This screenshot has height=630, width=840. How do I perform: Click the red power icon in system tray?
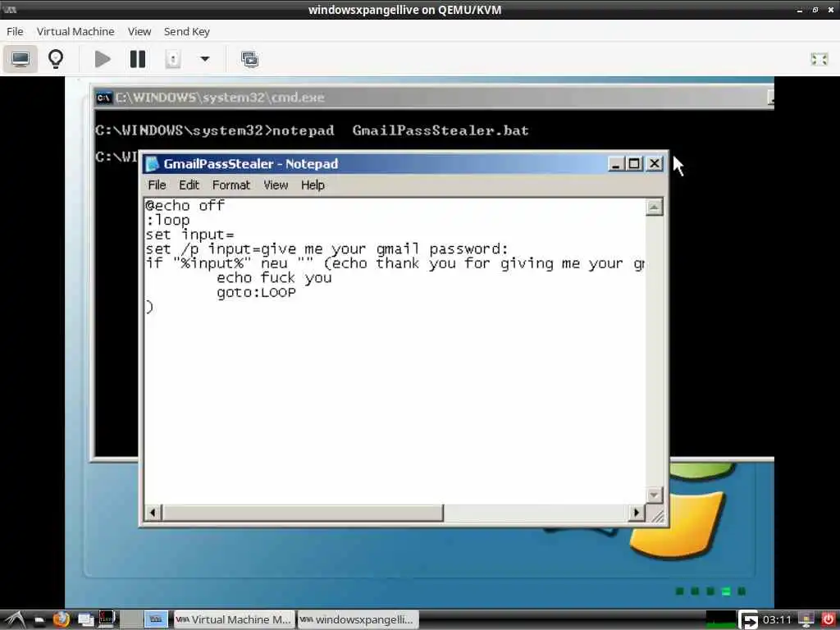829,620
